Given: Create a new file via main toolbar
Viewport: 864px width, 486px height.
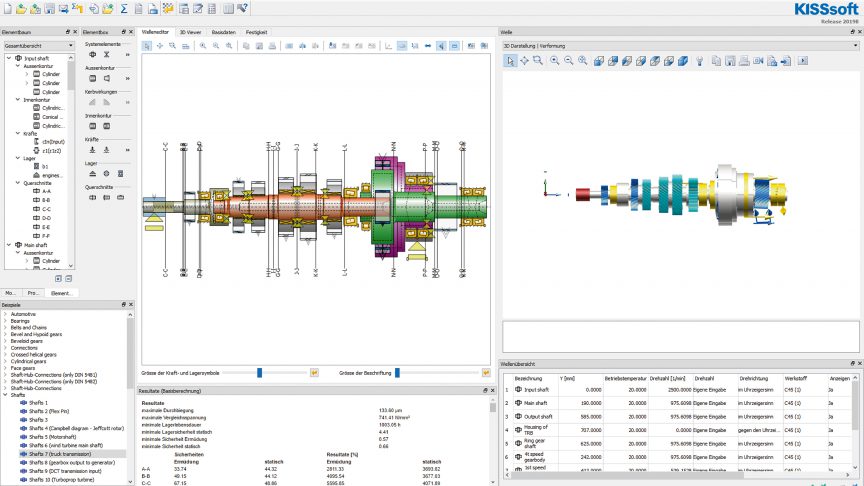Looking at the screenshot, I should pos(7,8).
